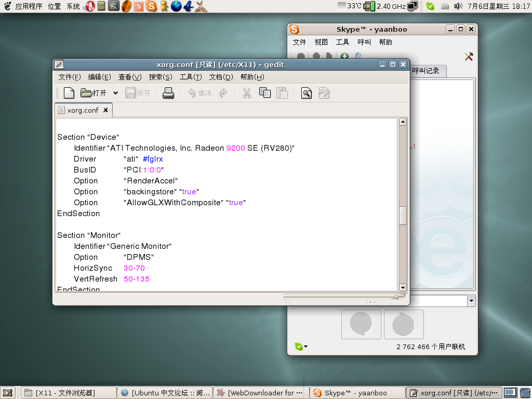This screenshot has height=399, width=532.
Task: Click the Redo arrow icon in gedit
Action: [223, 93]
